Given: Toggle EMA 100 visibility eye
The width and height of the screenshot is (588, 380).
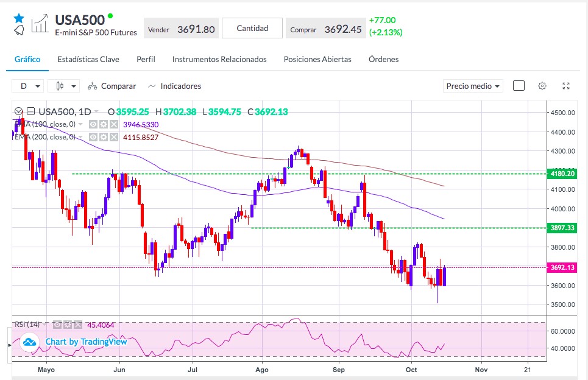Looking at the screenshot, I should point(93,124).
